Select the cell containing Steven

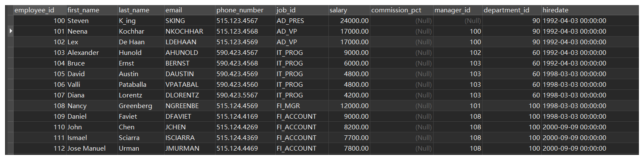pos(92,21)
